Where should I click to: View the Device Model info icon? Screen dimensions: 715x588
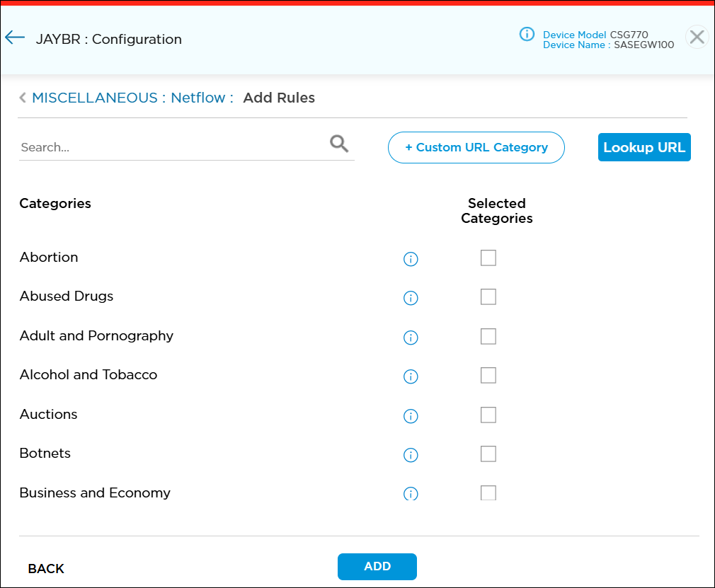[527, 33]
